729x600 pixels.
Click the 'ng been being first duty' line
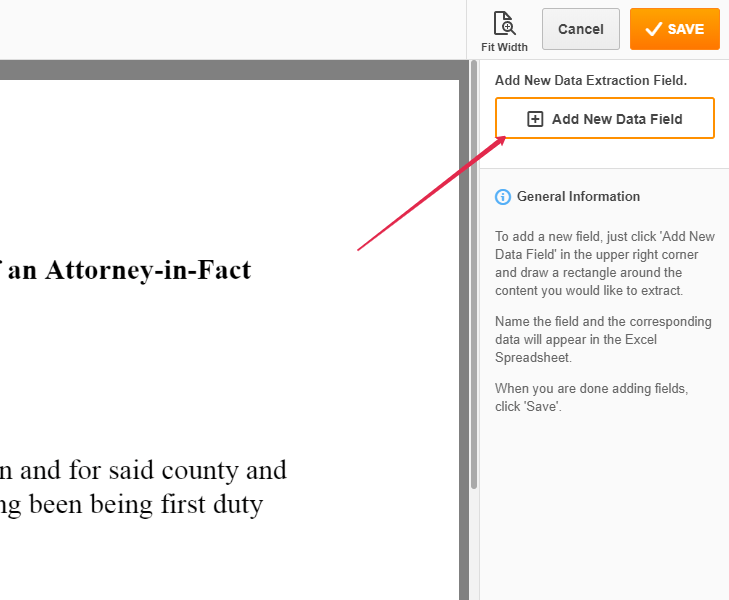pos(132,505)
